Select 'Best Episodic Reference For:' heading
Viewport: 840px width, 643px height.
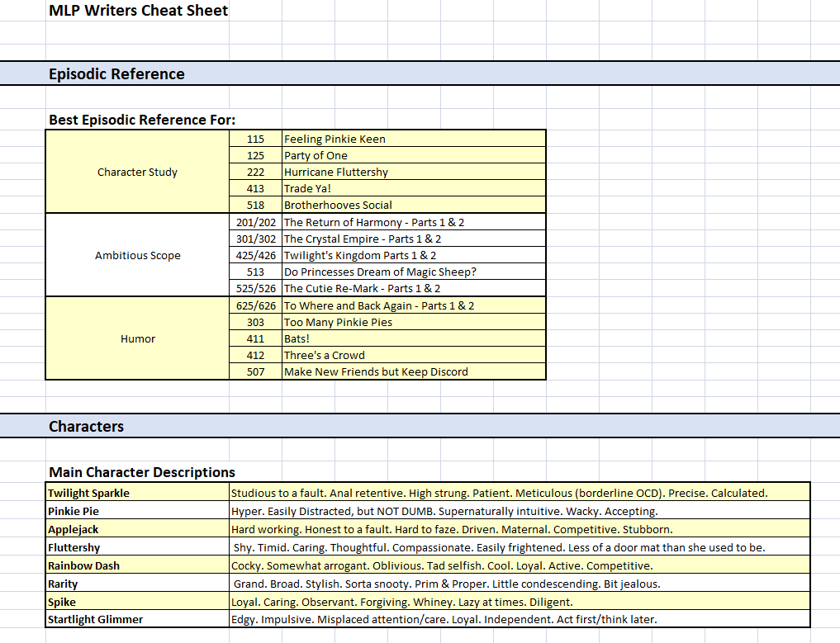pyautogui.click(x=142, y=120)
